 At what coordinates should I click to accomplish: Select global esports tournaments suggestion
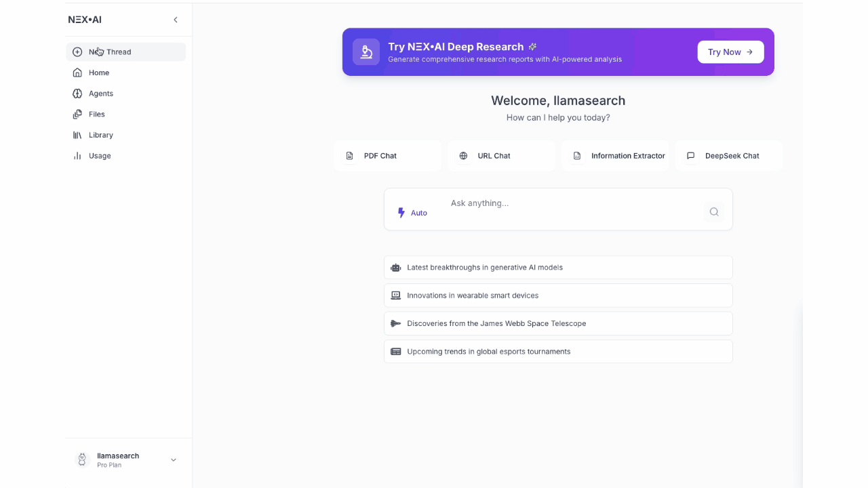(558, 352)
